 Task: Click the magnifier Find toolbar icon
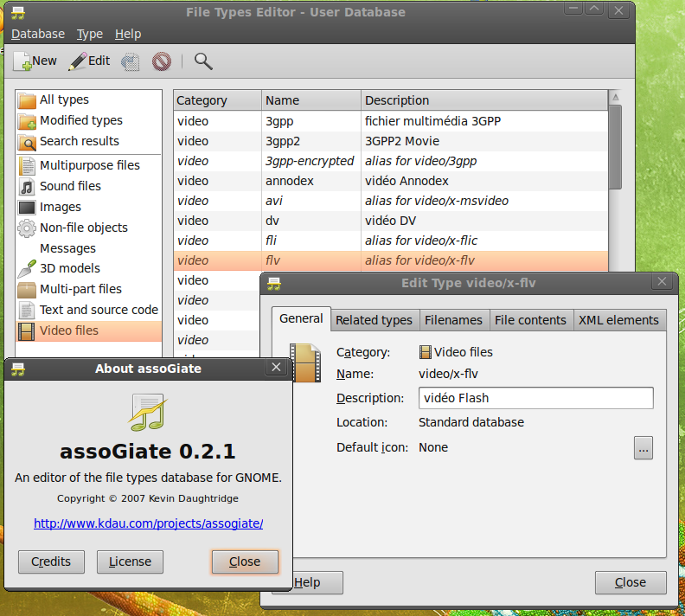tap(203, 61)
